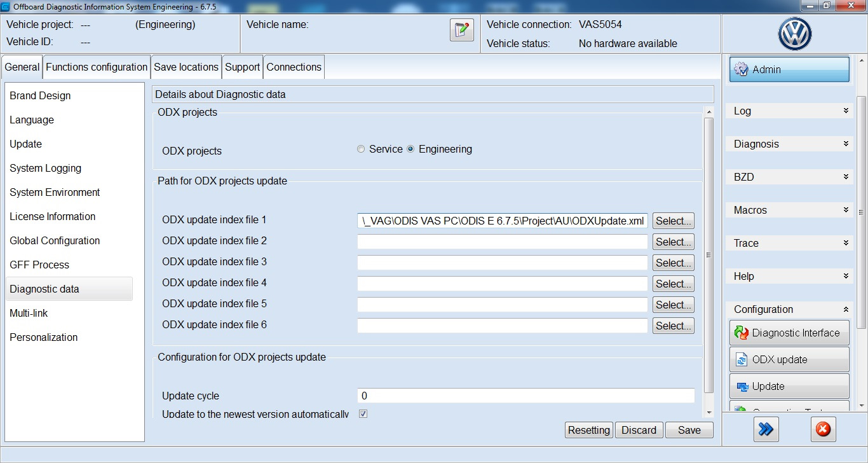
Task: Open the Admin section button
Action: [789, 70]
